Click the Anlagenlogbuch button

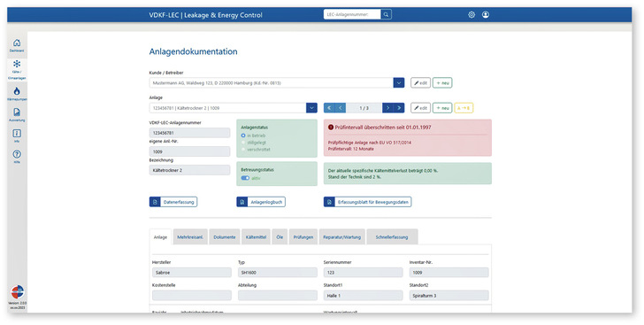(x=261, y=202)
